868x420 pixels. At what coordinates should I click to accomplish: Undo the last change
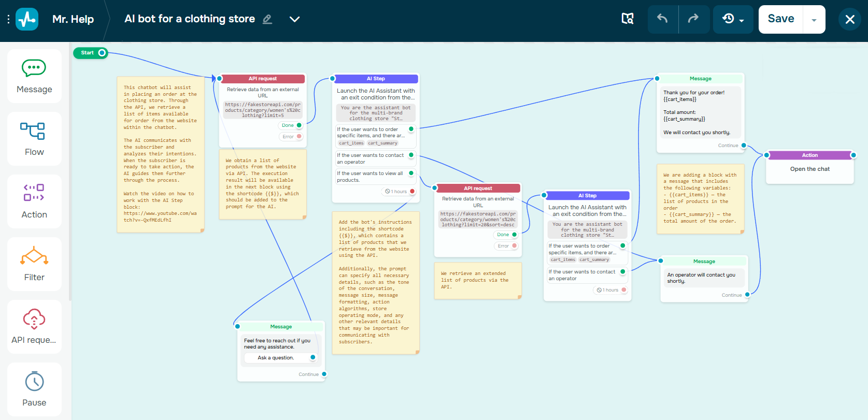pyautogui.click(x=663, y=19)
